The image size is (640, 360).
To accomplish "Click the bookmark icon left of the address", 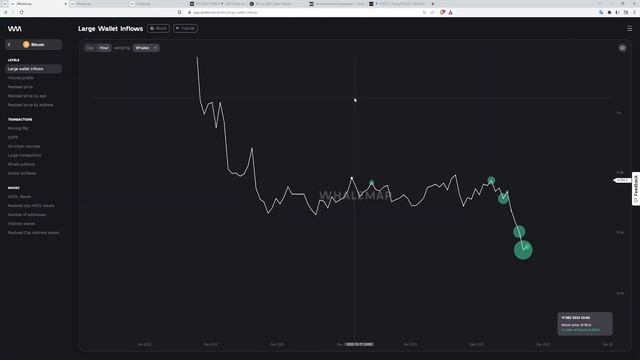I will 180,12.
